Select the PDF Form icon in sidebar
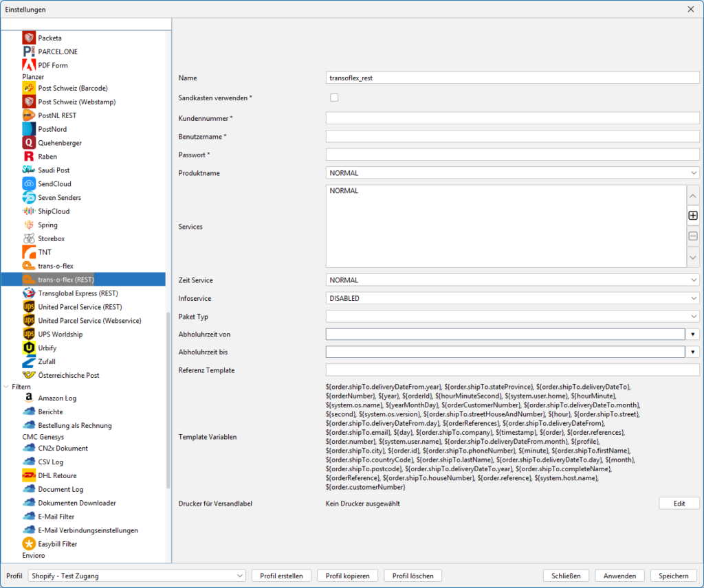Viewport: 704px width, 588px height. tap(29, 65)
